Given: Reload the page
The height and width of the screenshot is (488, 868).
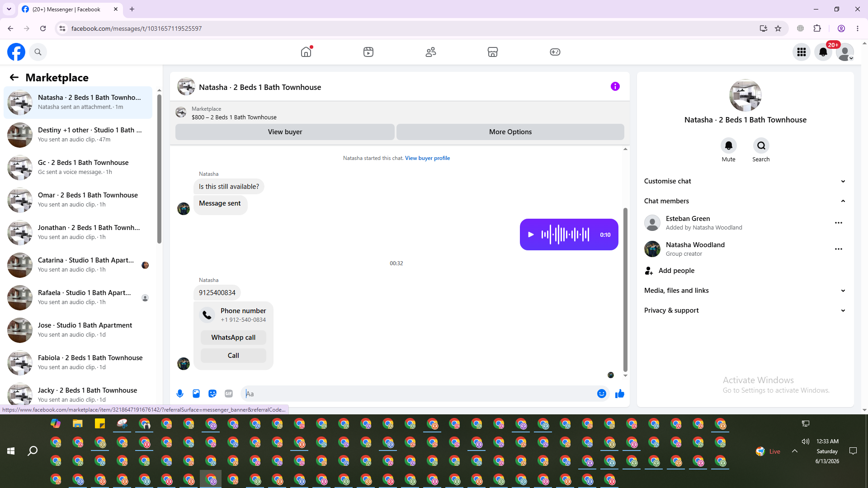Looking at the screenshot, I should (43, 28).
